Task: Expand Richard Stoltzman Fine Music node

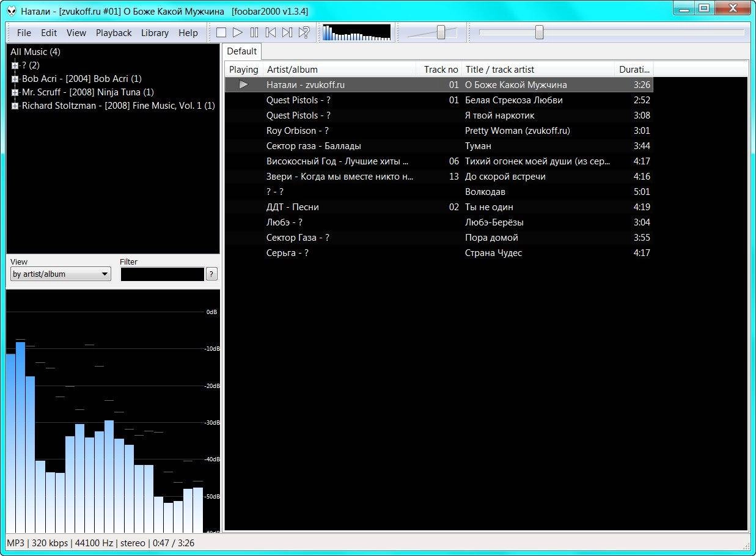Action: click(x=15, y=106)
